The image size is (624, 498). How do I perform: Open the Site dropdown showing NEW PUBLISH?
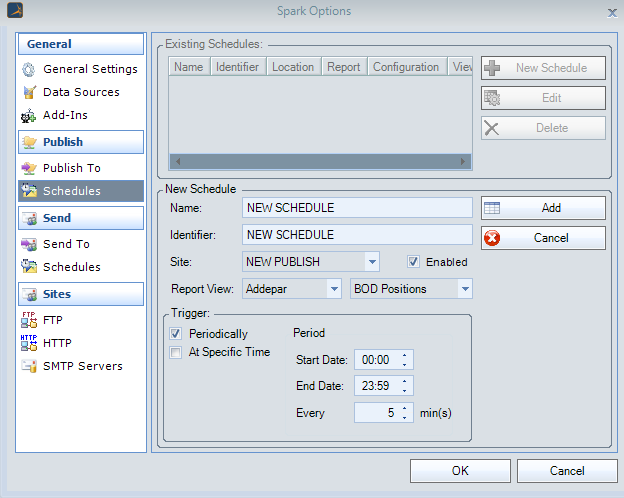372,262
